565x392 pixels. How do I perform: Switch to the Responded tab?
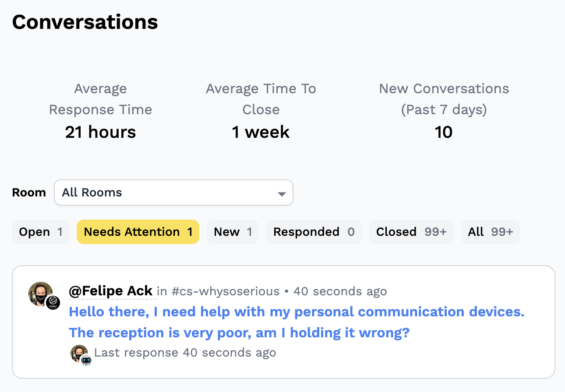click(x=314, y=232)
